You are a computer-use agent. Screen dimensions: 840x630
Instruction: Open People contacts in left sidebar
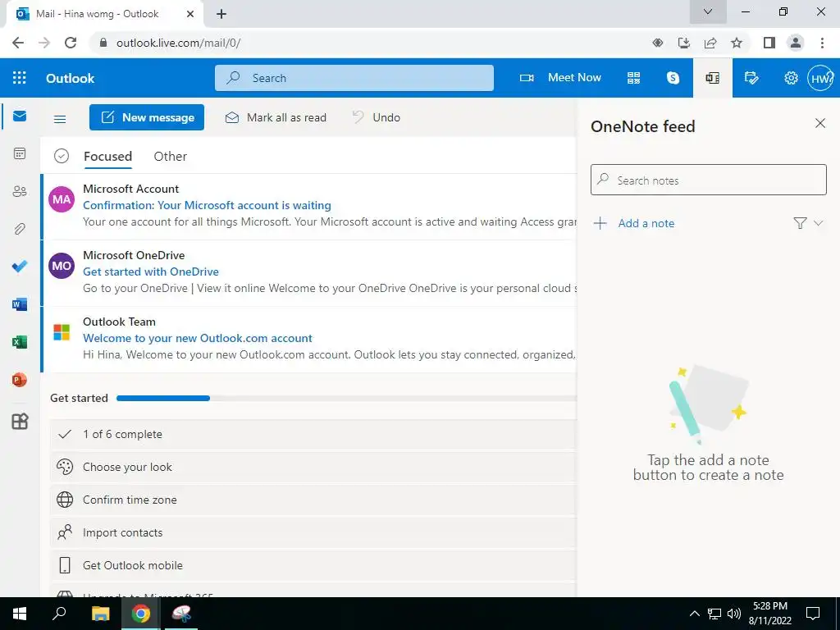(20, 191)
